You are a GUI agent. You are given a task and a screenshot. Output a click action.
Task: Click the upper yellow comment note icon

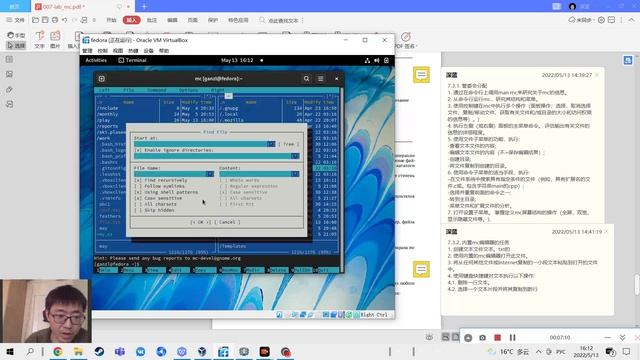point(421,75)
